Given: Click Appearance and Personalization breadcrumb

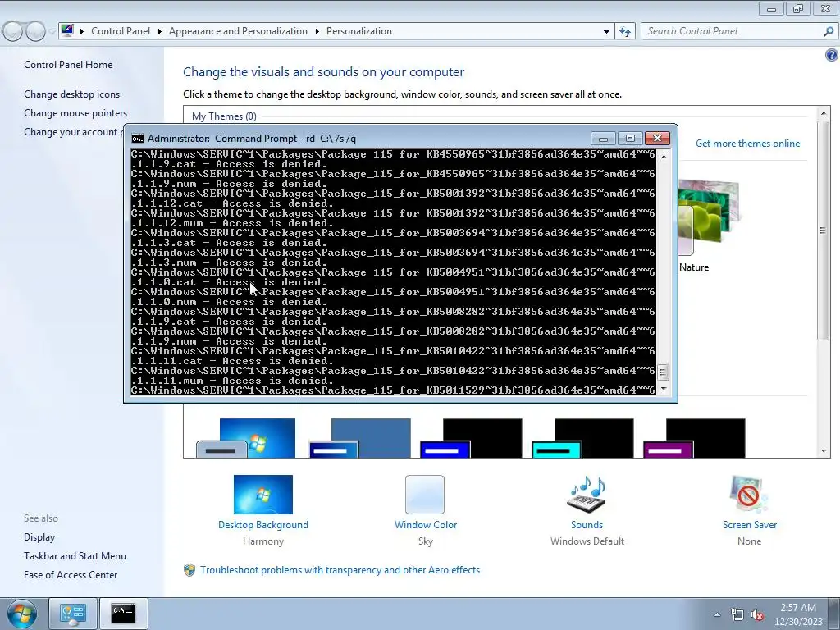Looking at the screenshot, I should pyautogui.click(x=239, y=31).
